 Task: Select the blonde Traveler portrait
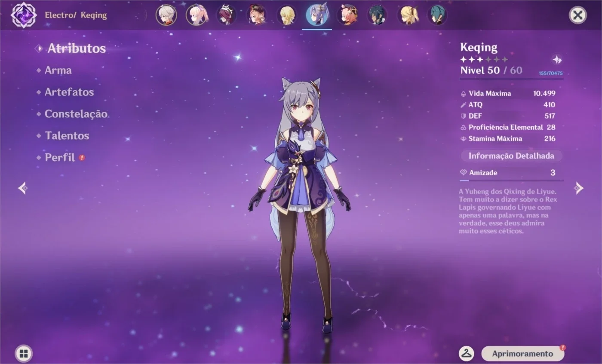(x=287, y=15)
